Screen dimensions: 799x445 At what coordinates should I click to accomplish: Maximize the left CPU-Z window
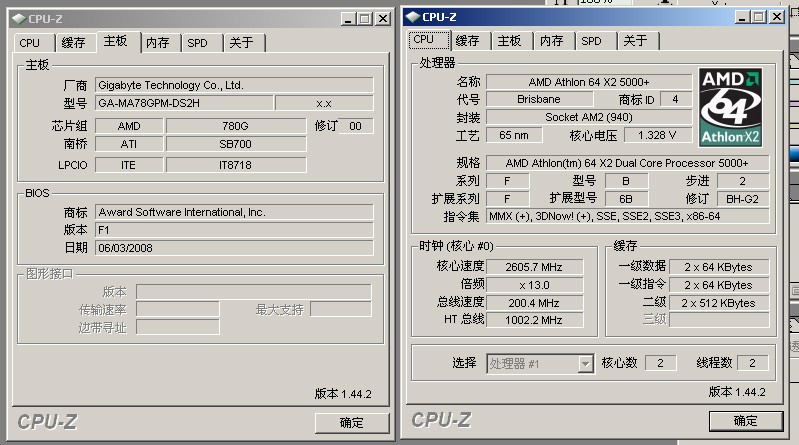tap(365, 19)
